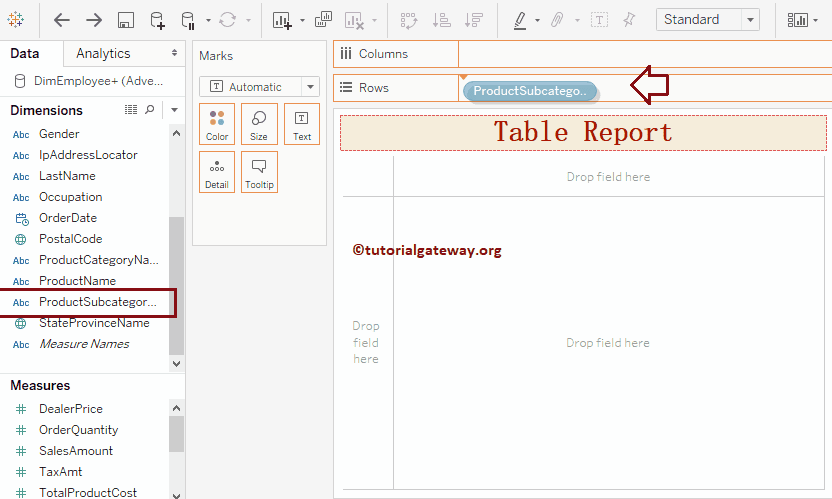Click the Add new data source icon
Image resolution: width=832 pixels, height=499 pixels.
point(157,20)
